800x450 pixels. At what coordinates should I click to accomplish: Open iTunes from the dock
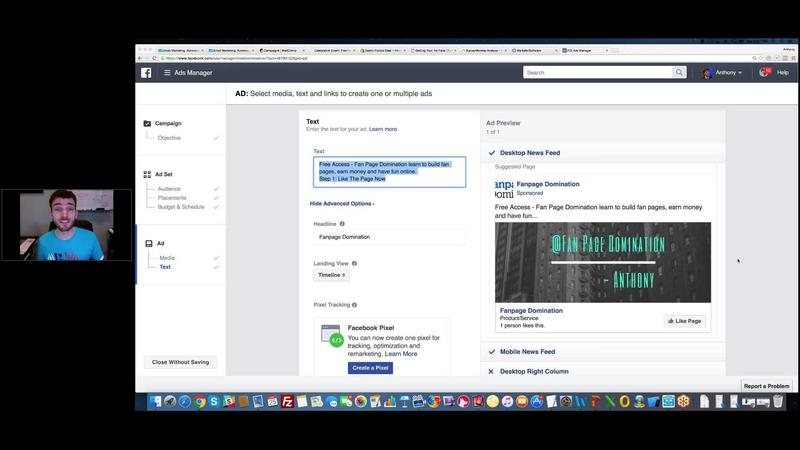pos(507,402)
